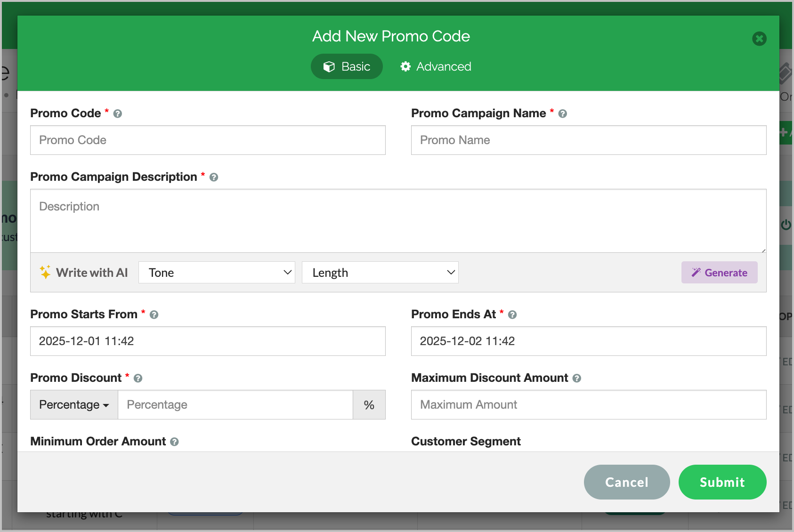The image size is (794, 532).
Task: Select the Basic tab
Action: click(x=347, y=67)
